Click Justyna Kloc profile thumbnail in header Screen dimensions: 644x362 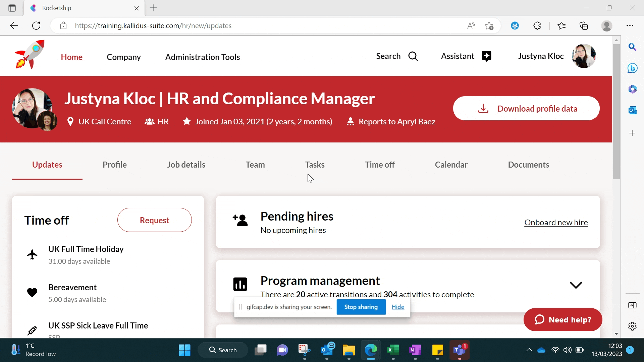(584, 56)
